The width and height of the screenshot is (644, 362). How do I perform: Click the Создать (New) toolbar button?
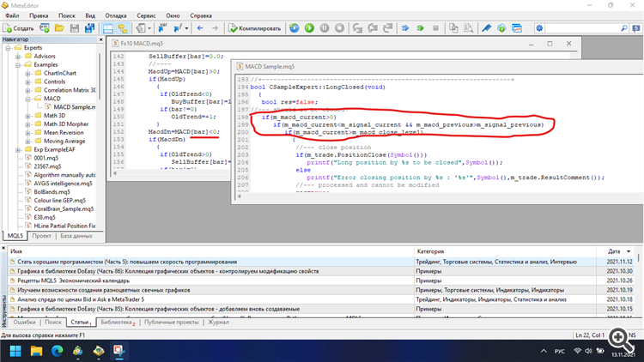pos(19,28)
